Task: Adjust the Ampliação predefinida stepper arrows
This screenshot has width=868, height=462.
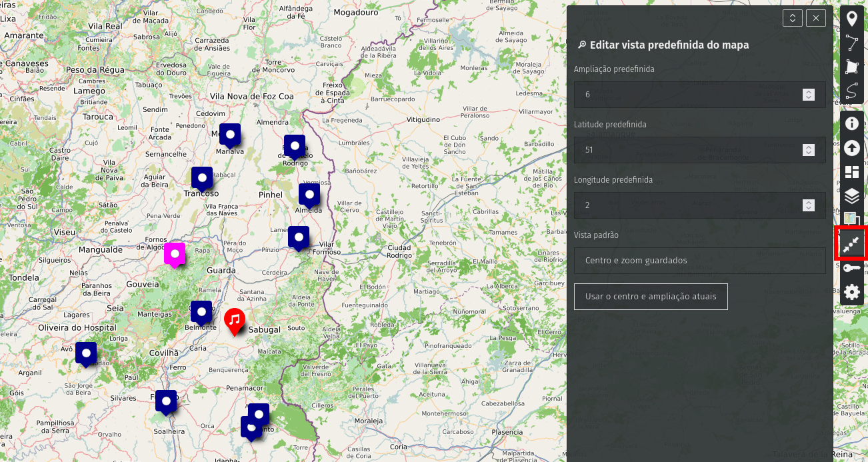Action: pyautogui.click(x=809, y=95)
